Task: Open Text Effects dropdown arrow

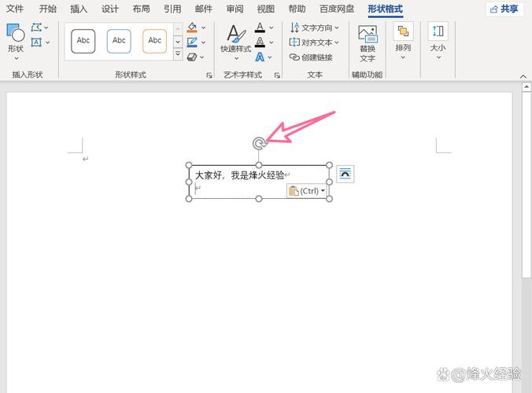Action: coord(270,57)
